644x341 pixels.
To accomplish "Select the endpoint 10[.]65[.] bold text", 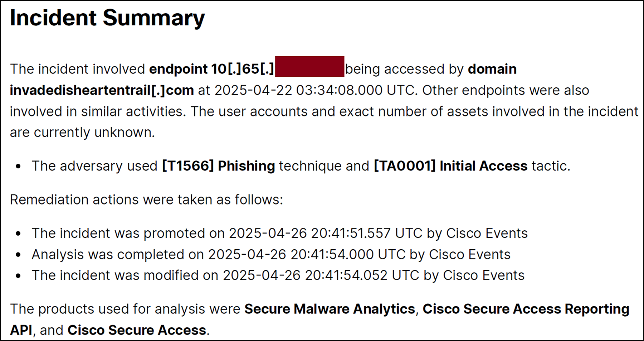I will 211,69.
